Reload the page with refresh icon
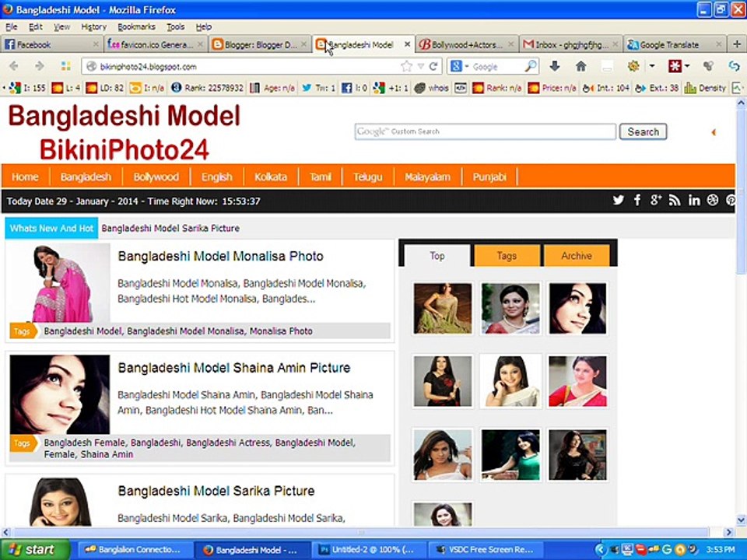747x560 pixels. coord(433,66)
